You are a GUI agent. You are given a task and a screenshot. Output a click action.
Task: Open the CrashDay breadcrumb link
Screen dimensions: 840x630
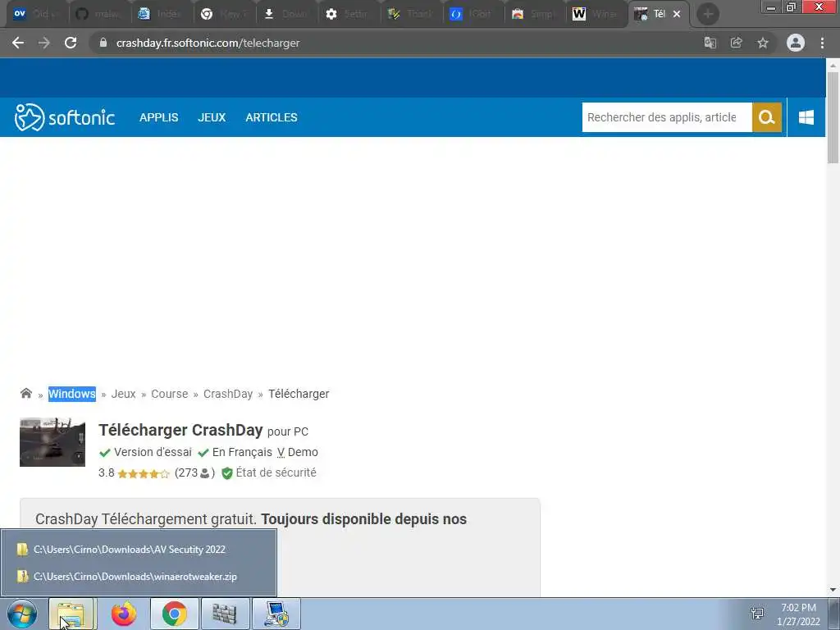tap(228, 394)
